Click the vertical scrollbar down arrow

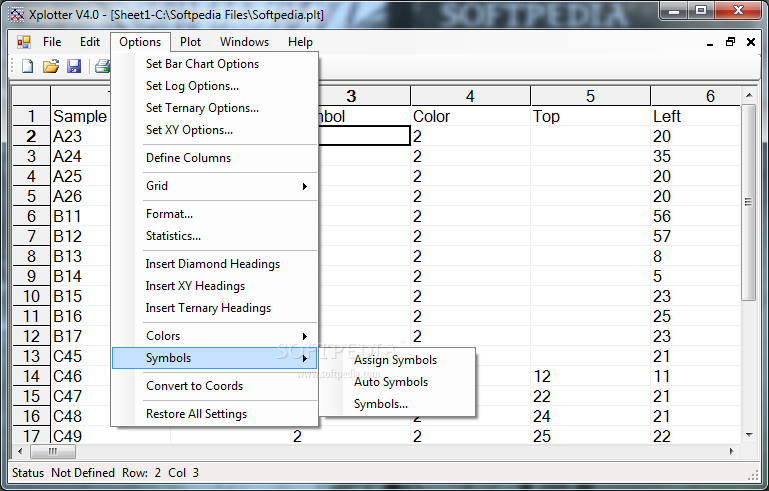tap(748, 435)
